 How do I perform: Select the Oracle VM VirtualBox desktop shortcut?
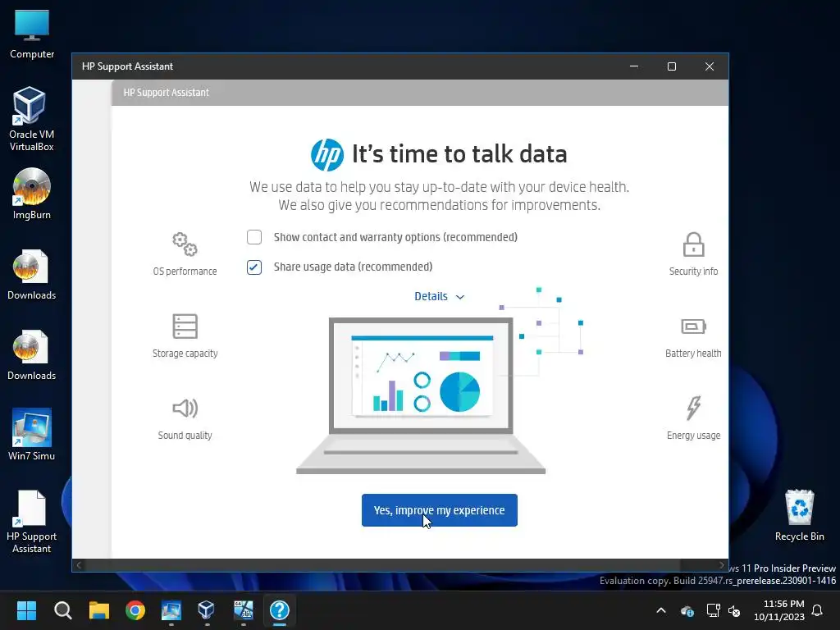click(32, 119)
